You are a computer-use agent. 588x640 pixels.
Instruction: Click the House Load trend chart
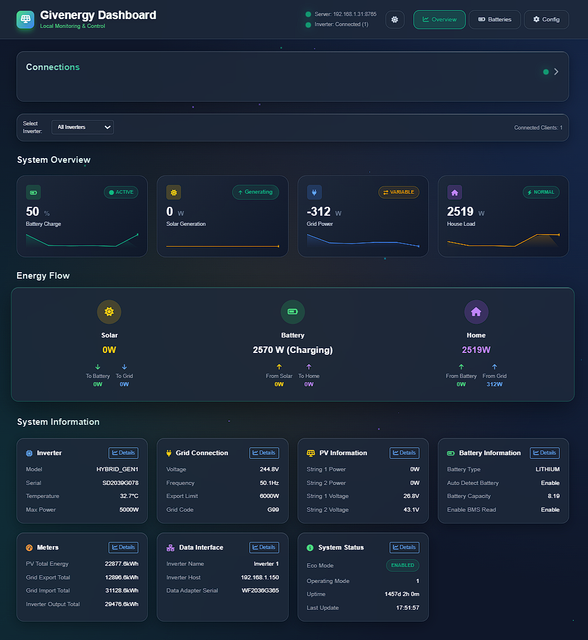point(503,240)
